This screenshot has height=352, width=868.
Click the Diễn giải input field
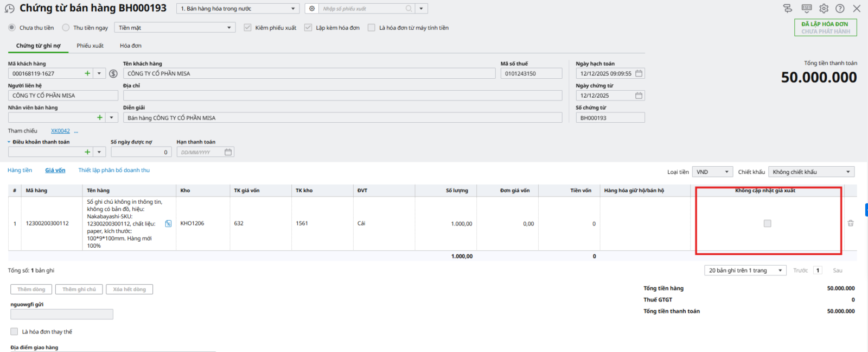click(x=342, y=118)
